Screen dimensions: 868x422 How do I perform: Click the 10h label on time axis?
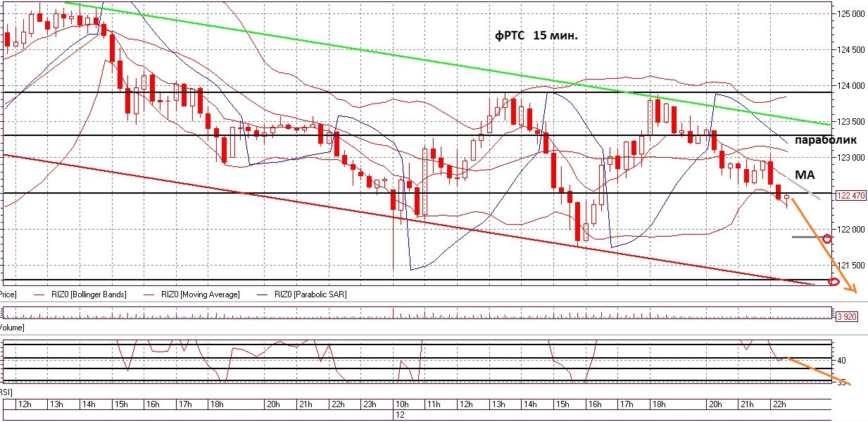coord(401,404)
